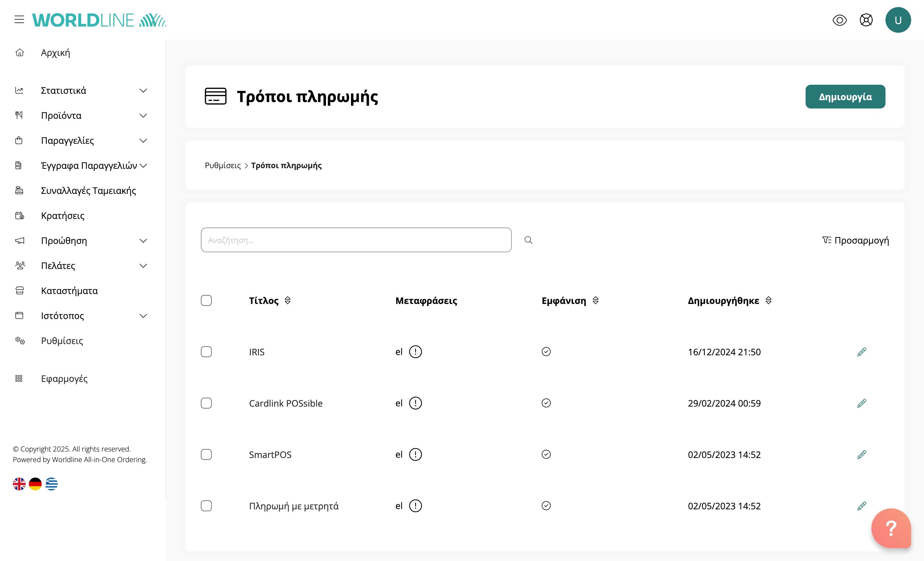
Task: Click the hamburger menu icon
Action: 19,20
